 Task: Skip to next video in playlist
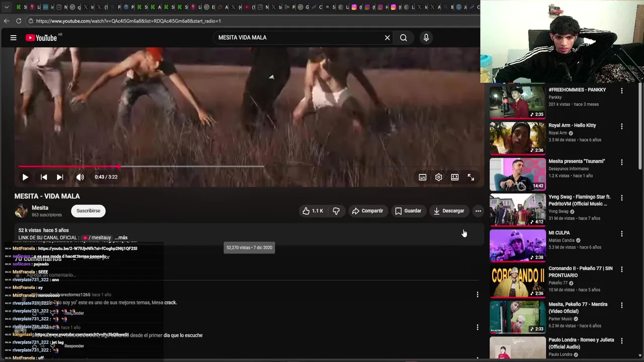pos(60,177)
